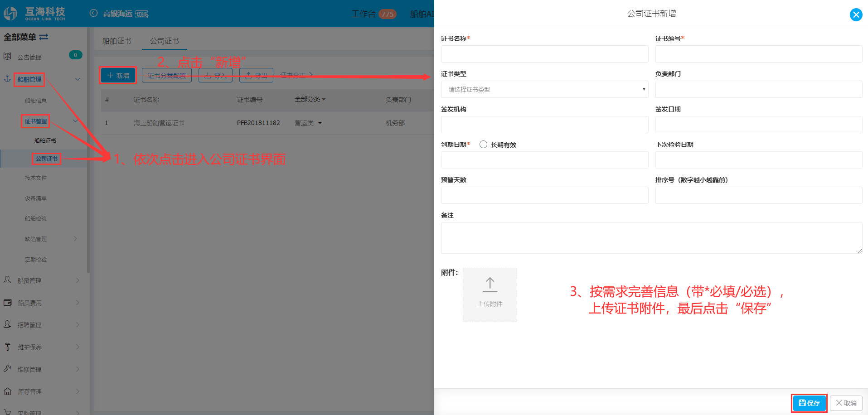Open 定期检验 in the sidebar
The width and height of the screenshot is (868, 415).
(36, 260)
